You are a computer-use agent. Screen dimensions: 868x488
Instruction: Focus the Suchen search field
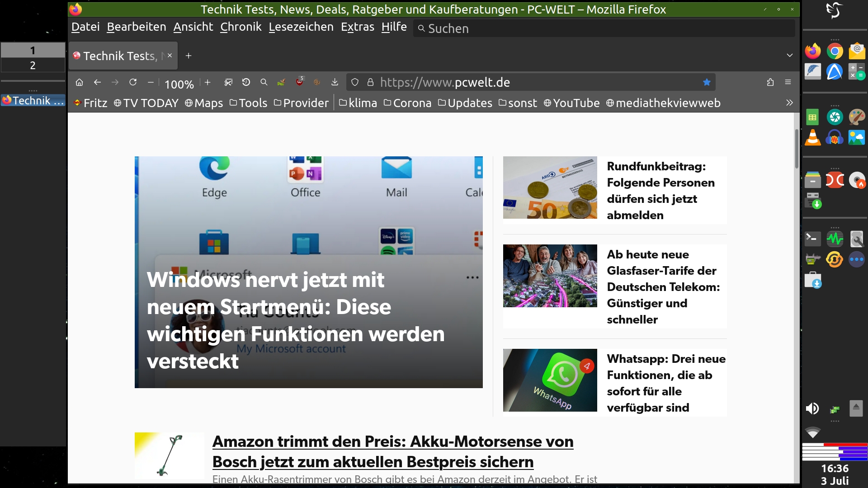(604, 28)
